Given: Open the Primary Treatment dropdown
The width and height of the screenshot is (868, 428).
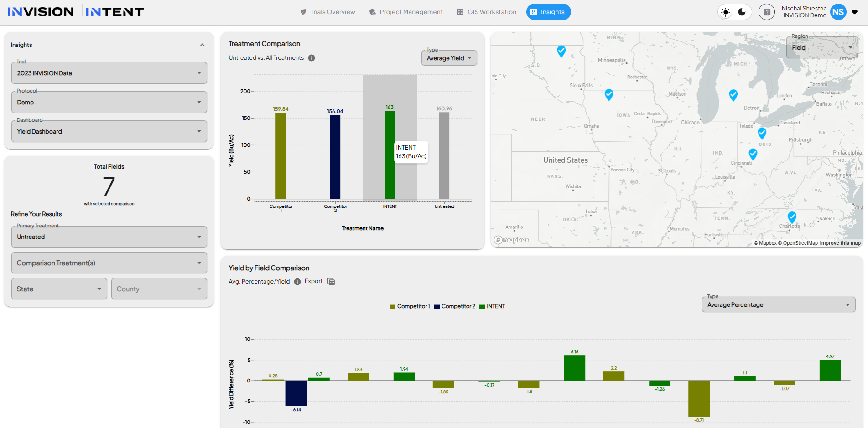Looking at the screenshot, I should 109,237.
